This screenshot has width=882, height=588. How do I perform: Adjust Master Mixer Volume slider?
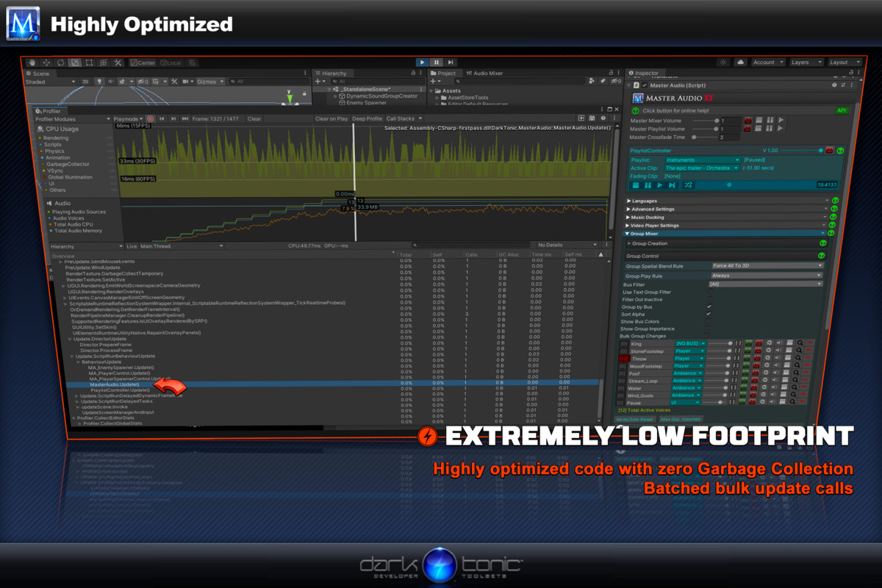tap(706, 121)
